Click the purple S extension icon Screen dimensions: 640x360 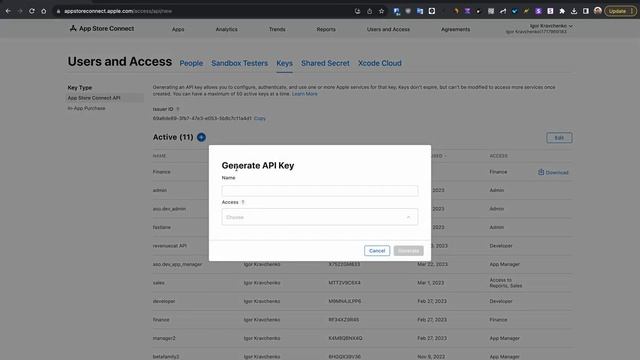pos(538,11)
